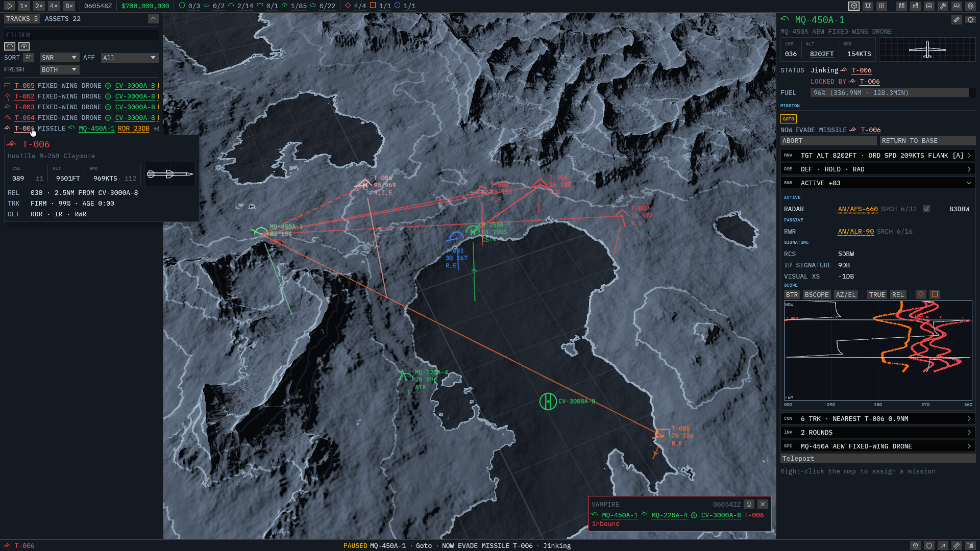Open the AFF All affiliation dropdown
The height and width of the screenshot is (551, 980).
tap(130, 58)
